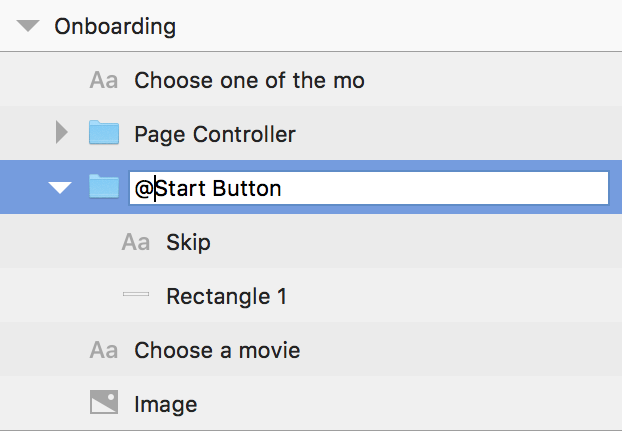Click the @Start Button folder icon
The width and height of the screenshot is (622, 431).
104,186
